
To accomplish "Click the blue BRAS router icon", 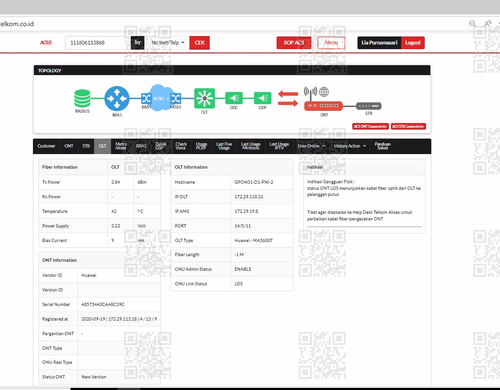I will click(x=117, y=99).
